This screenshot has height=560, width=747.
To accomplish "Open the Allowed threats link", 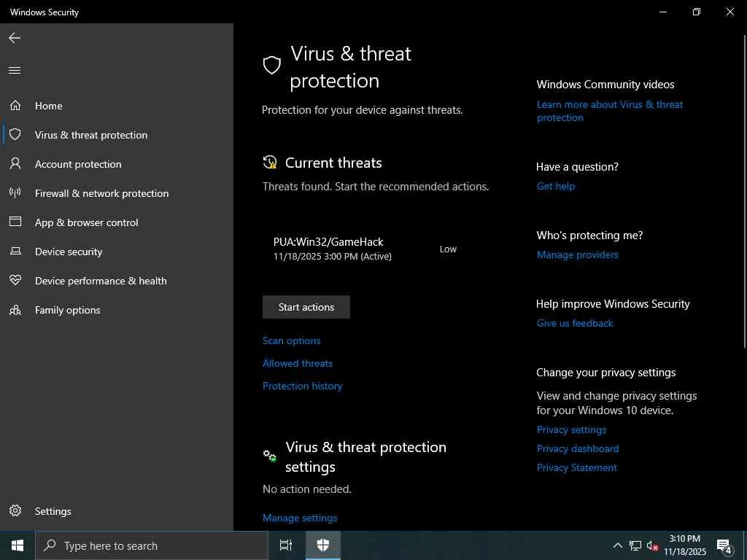I will (298, 363).
